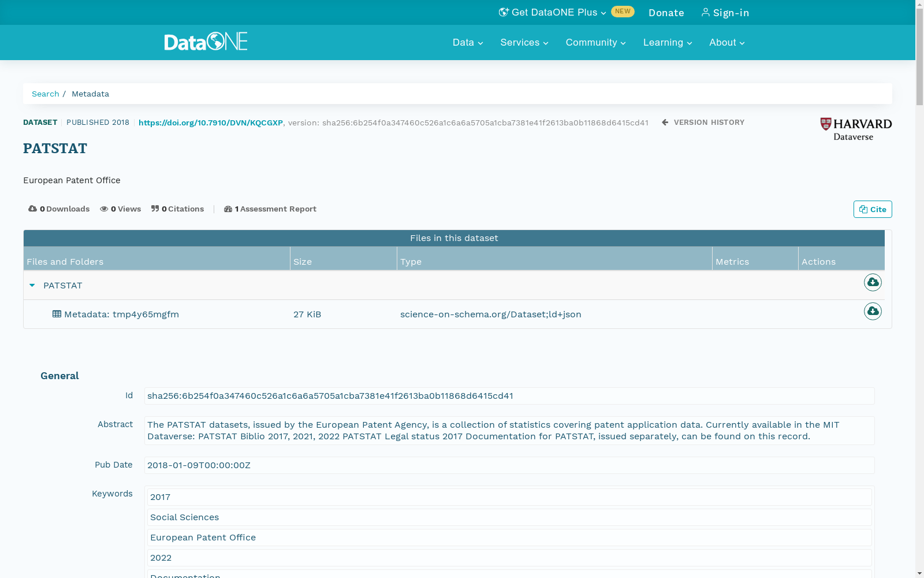Viewport: 924px width, 578px height.
Task: Click the Views eye icon
Action: pyautogui.click(x=104, y=209)
